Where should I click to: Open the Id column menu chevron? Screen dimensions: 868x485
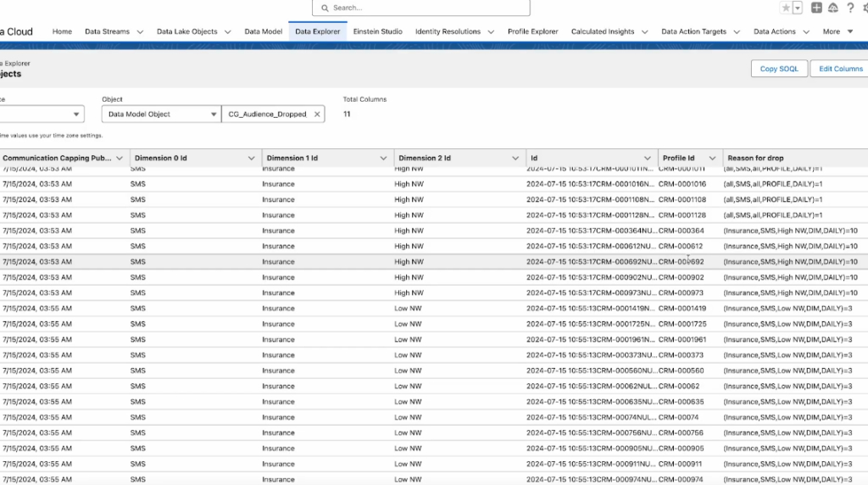tap(648, 159)
